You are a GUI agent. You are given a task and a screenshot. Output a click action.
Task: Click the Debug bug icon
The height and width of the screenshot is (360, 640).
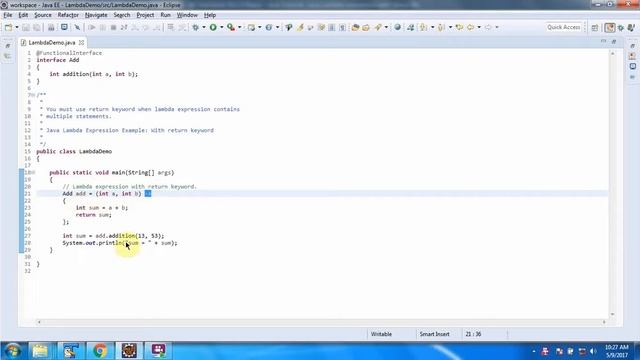pos(196,27)
